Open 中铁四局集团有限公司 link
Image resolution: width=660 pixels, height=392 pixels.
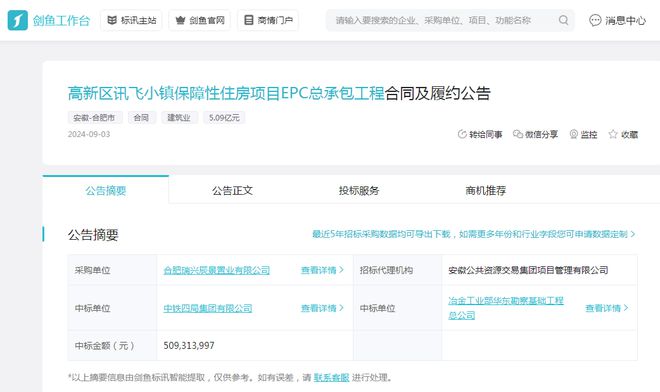[x=208, y=308]
